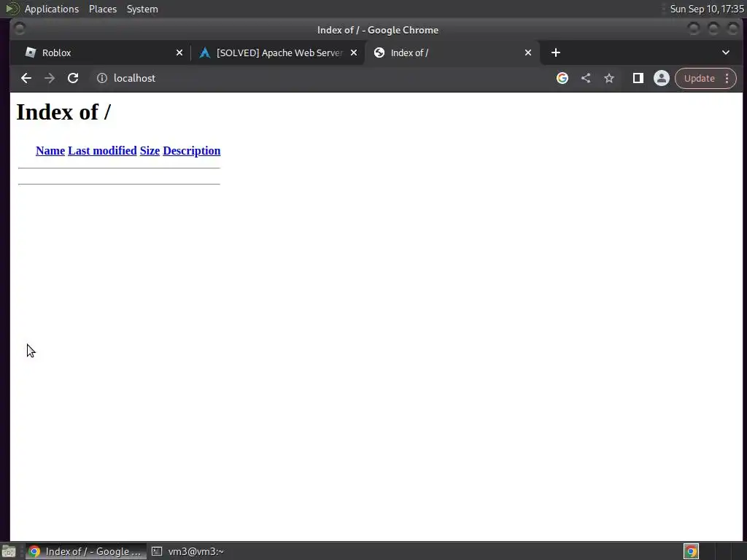Switch to the vm3@vm3 terminal in taskbar
The height and width of the screenshot is (560, 747).
tap(188, 551)
